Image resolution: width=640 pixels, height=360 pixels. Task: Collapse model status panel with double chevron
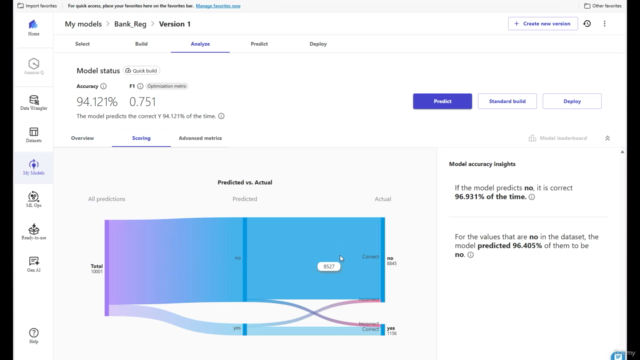607,138
